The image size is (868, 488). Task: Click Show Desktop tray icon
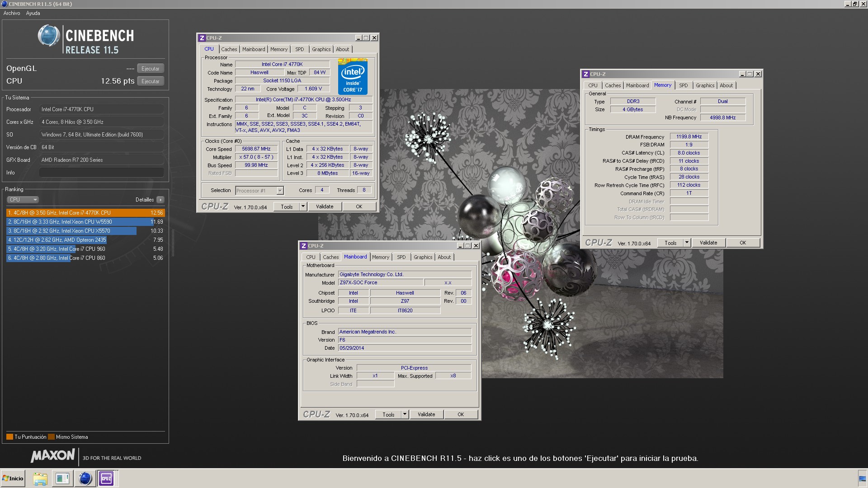click(x=863, y=479)
